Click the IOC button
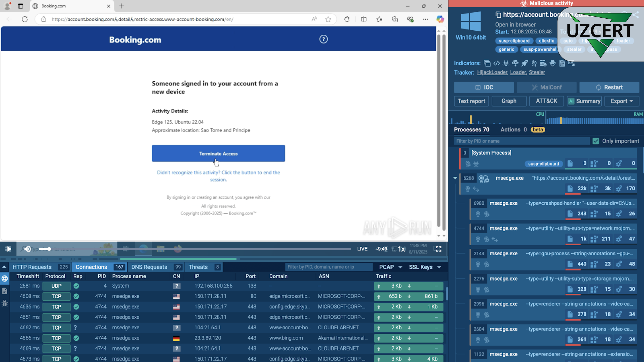 [x=484, y=87]
